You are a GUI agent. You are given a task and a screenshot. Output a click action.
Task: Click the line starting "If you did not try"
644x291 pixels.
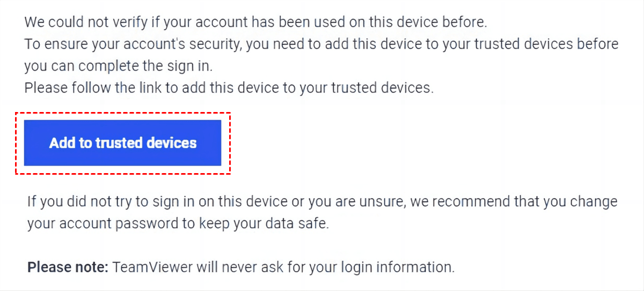coord(322,202)
